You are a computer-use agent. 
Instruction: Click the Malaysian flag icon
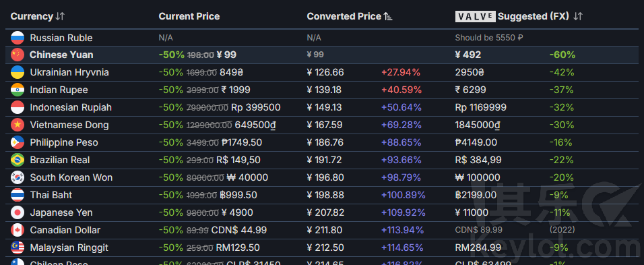coord(18,247)
